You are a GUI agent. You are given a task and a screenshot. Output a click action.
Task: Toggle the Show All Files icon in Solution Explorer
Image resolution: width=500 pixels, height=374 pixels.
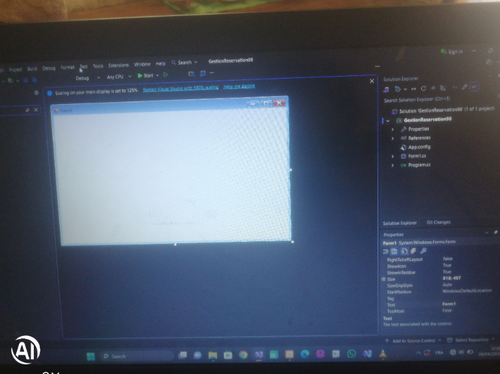443,88
